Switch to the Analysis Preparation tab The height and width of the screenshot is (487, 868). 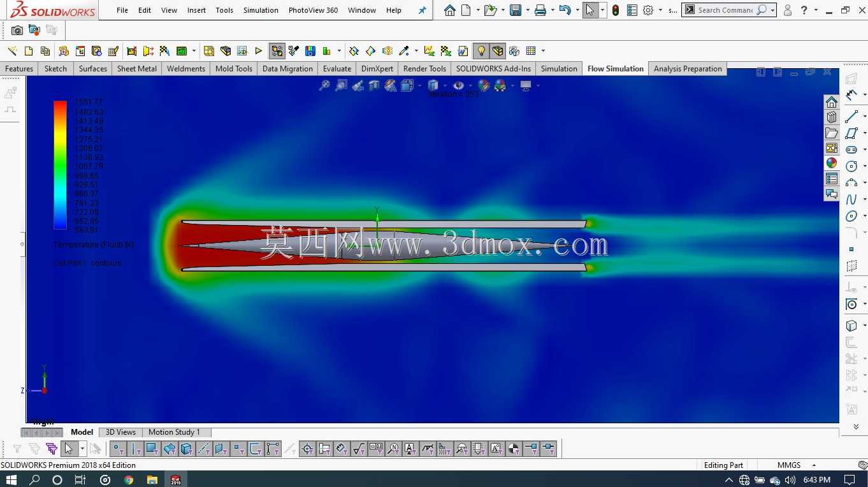tap(688, 69)
